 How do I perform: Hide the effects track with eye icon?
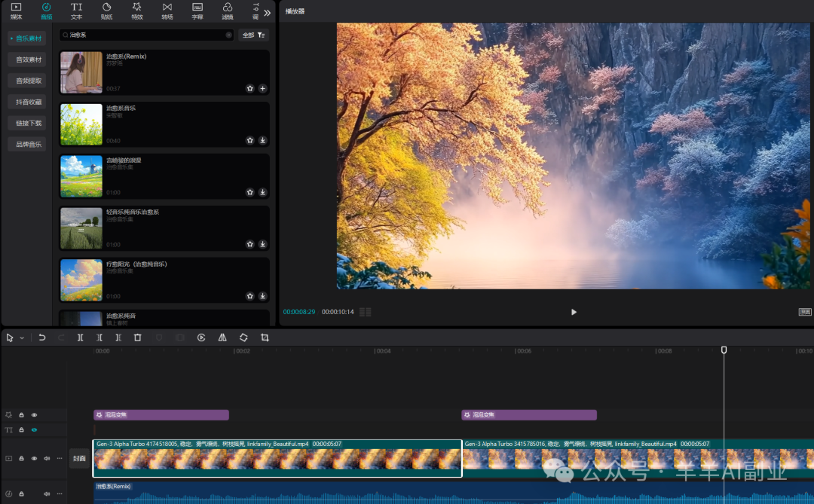34,414
